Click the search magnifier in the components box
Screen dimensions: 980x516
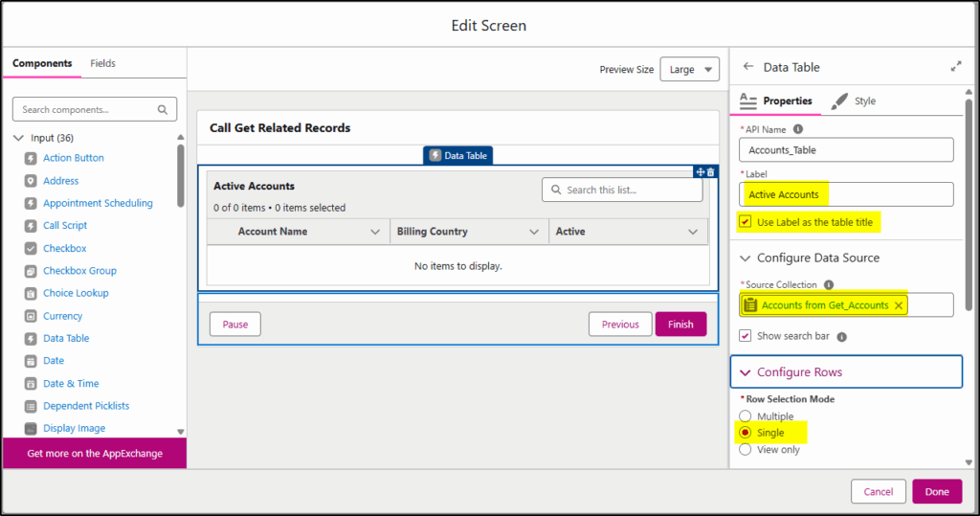tap(163, 109)
